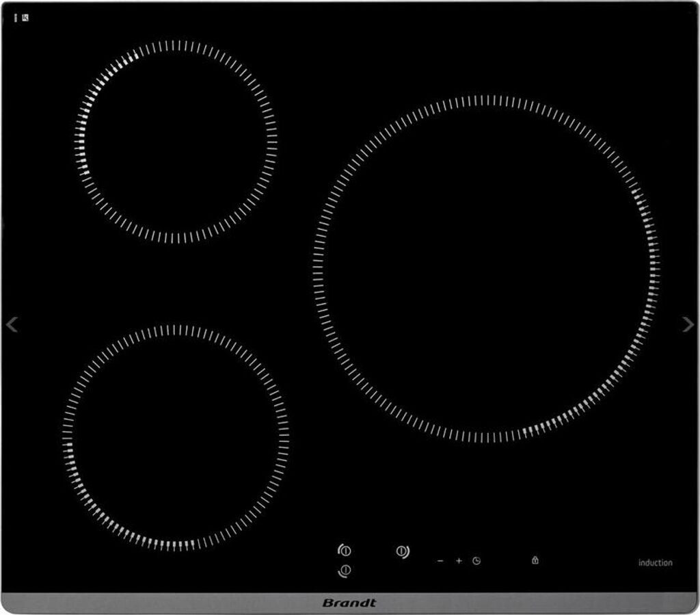Click the induction label text
This screenshot has width=700, height=615.
655,563
